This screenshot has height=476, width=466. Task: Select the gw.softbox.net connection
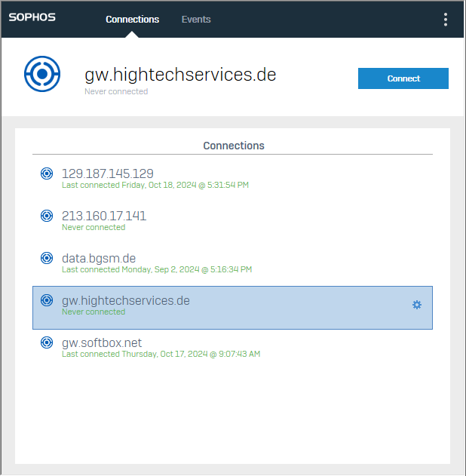[x=102, y=343]
